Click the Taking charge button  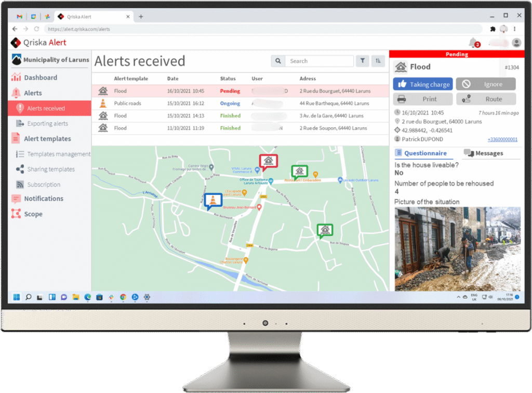pos(423,84)
